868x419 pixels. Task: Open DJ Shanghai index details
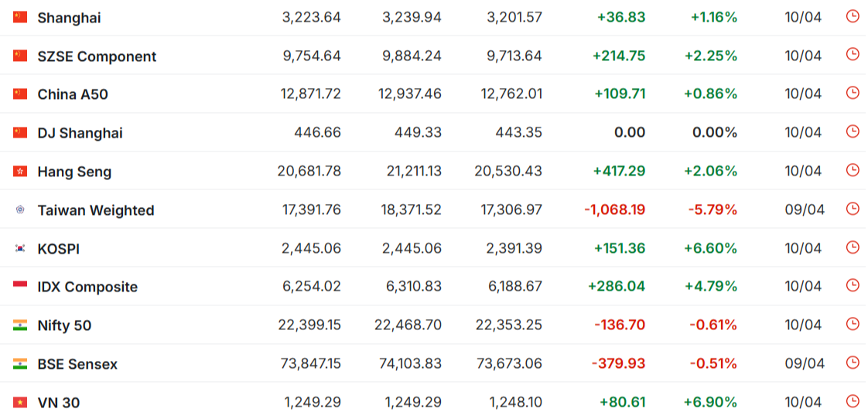point(80,134)
